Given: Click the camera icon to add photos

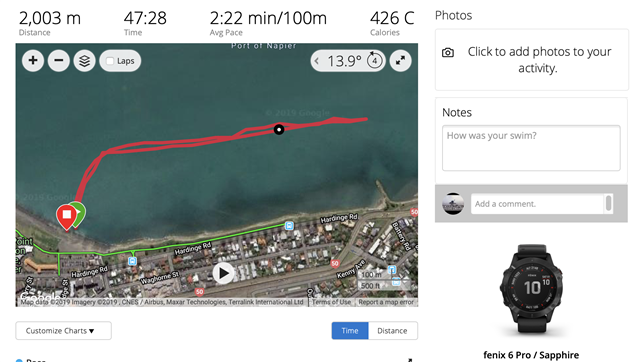Looking at the screenshot, I should coord(448,53).
